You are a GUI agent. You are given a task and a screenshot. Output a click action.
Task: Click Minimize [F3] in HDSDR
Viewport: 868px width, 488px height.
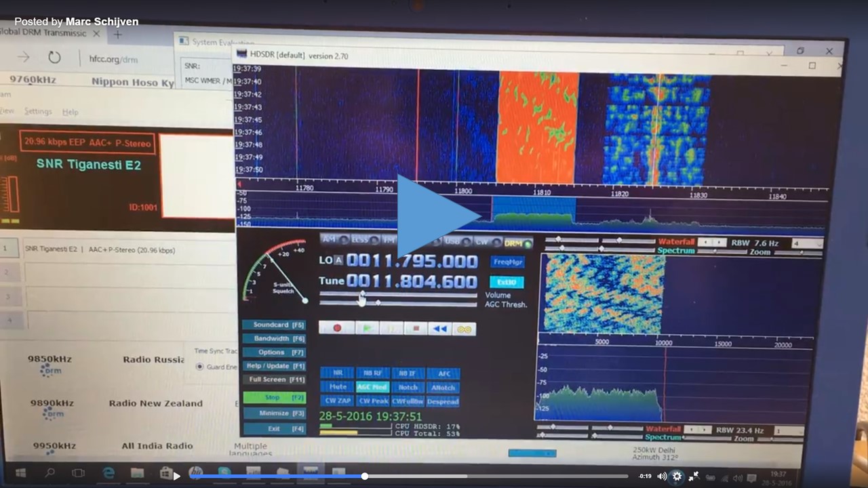[x=275, y=413]
